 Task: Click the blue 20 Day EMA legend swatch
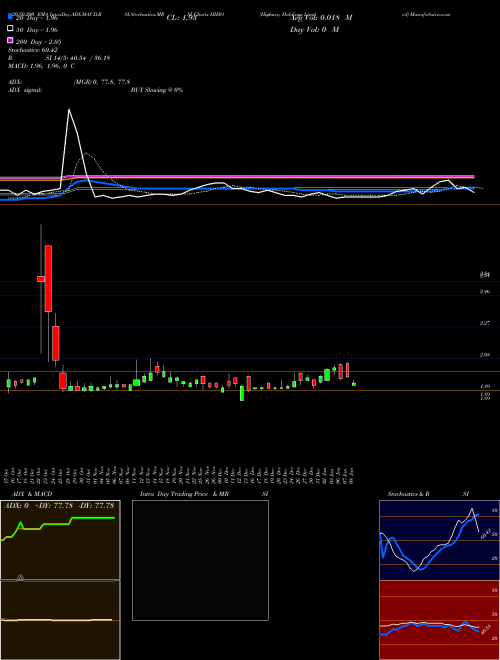click(x=10, y=17)
